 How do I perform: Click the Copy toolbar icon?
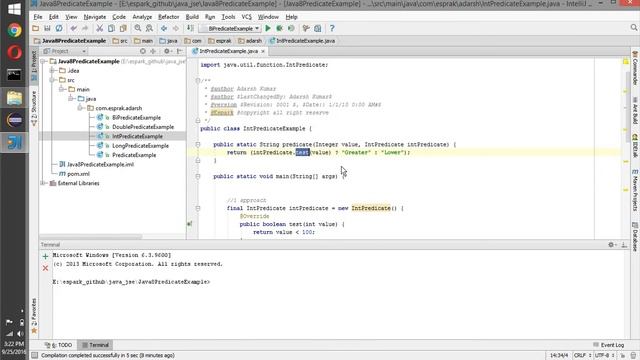[x=111, y=28]
